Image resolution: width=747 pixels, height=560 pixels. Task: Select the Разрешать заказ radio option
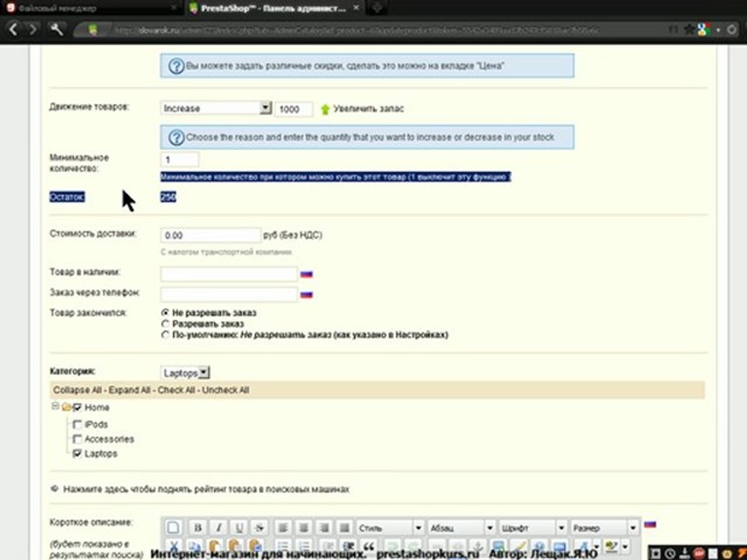click(x=165, y=324)
